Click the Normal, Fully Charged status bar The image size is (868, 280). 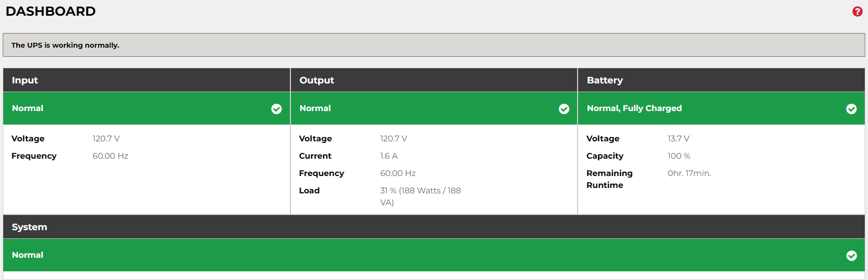click(x=721, y=108)
